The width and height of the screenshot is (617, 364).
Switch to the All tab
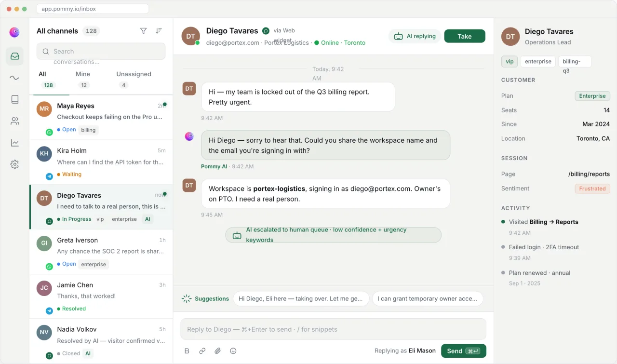(49, 80)
